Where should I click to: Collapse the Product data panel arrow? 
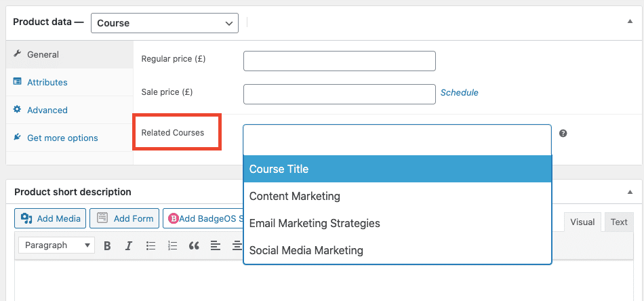[x=630, y=22]
